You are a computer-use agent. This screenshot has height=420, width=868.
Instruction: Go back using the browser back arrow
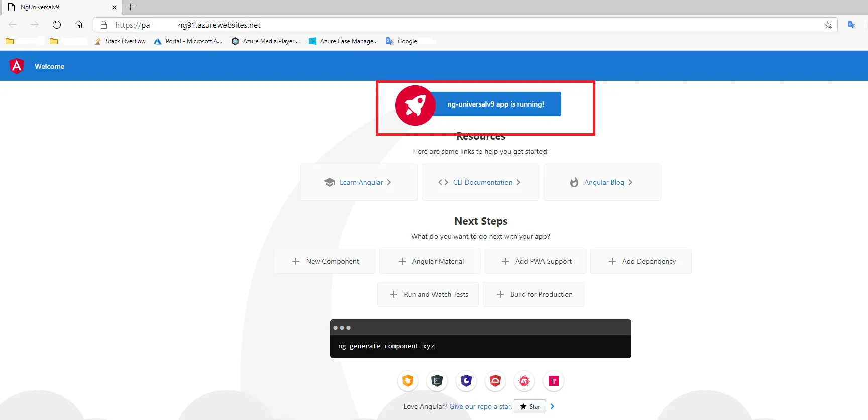pyautogui.click(x=13, y=25)
